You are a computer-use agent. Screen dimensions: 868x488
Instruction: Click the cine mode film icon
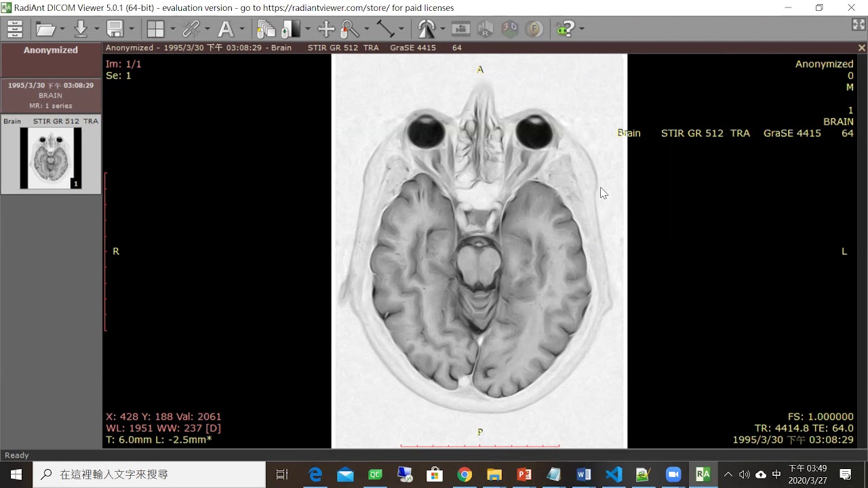460,29
